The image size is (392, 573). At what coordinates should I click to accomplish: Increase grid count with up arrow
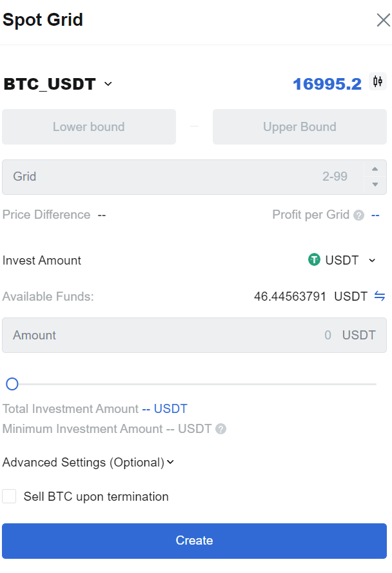(x=375, y=169)
